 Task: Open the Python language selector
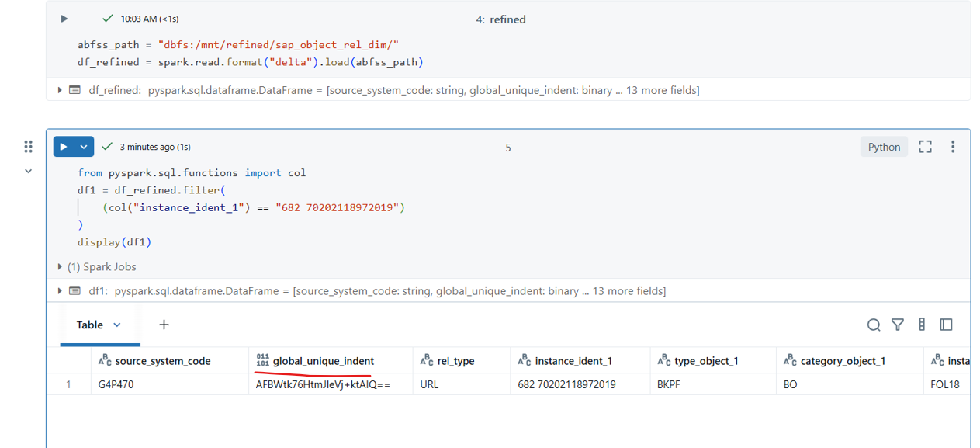[884, 147]
